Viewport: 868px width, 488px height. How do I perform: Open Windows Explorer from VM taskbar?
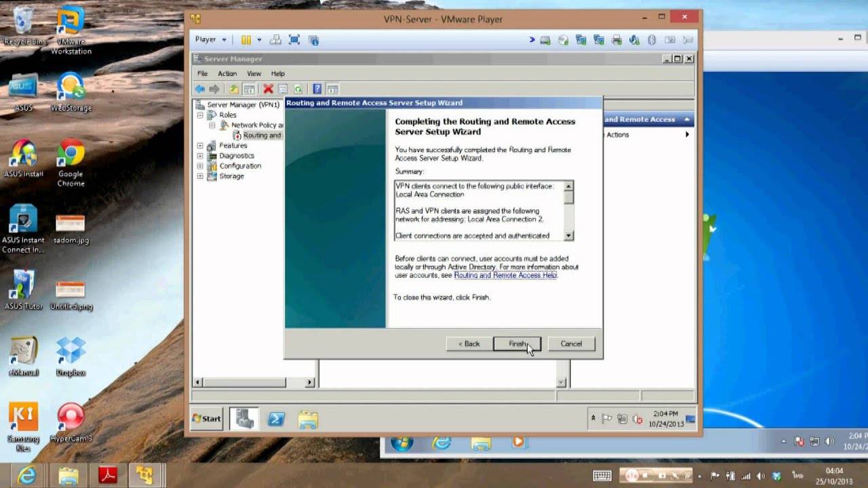pos(307,420)
